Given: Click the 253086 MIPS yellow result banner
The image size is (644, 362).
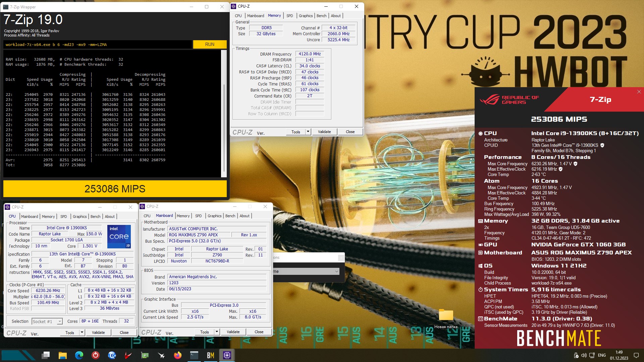Looking at the screenshot, I should point(115,189).
